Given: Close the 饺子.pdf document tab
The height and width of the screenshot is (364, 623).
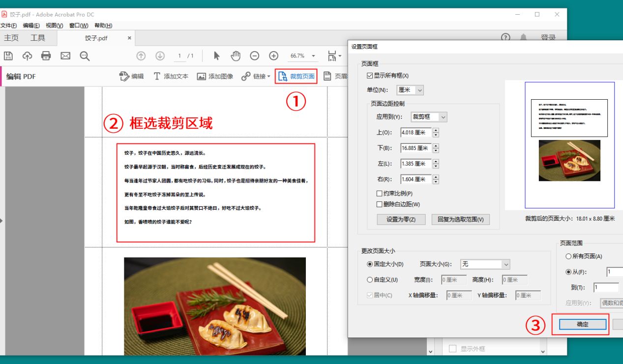Looking at the screenshot, I should [129, 38].
